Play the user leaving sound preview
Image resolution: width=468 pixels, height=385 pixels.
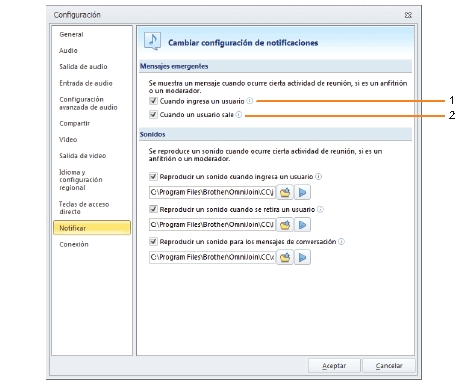pos(302,225)
